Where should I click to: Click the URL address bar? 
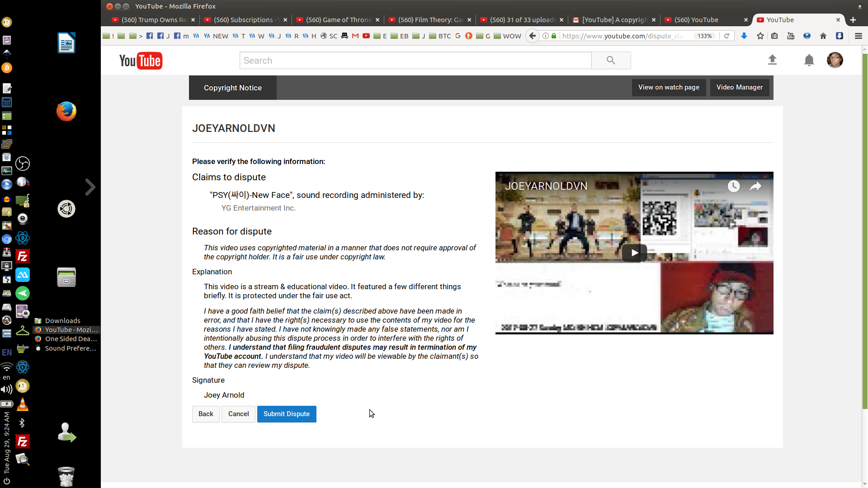(623, 36)
